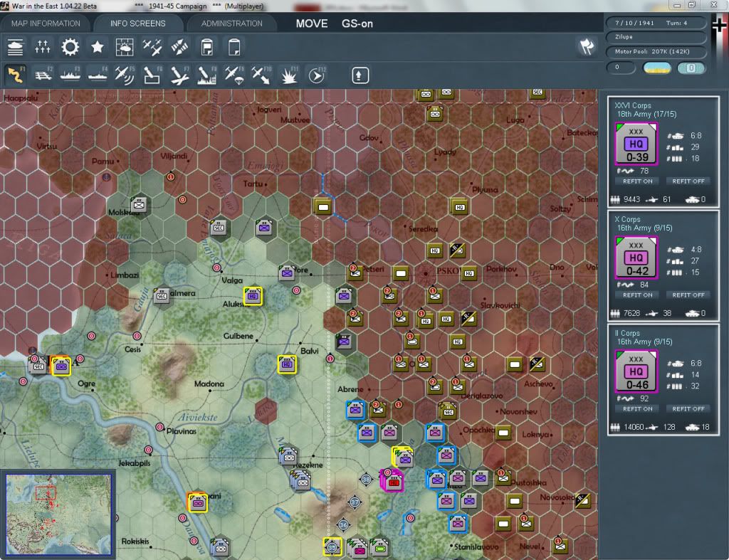Click the teal zero indicator pill
Viewport: 729px width, 560px height.
tap(691, 68)
